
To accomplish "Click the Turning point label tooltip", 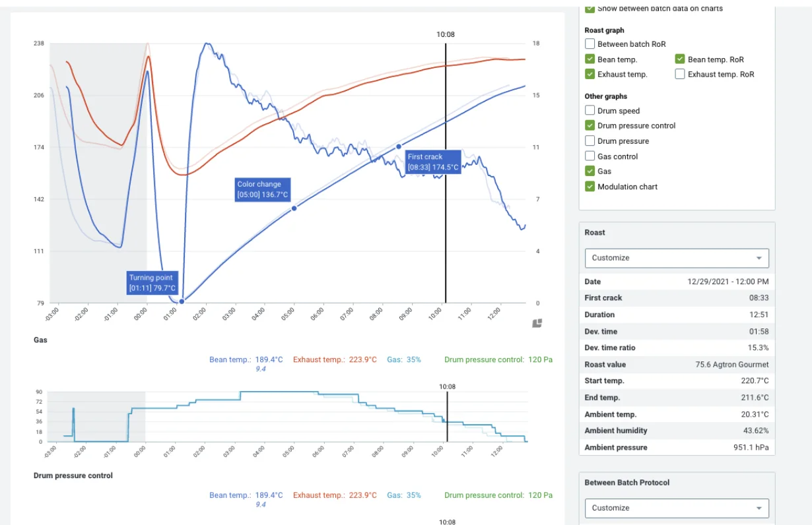I will pyautogui.click(x=152, y=282).
